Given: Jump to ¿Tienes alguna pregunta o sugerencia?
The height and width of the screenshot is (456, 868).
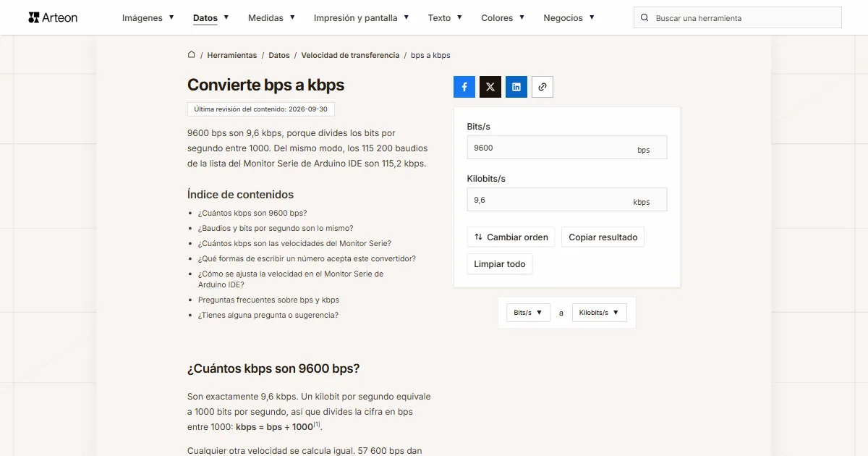Looking at the screenshot, I should (268, 315).
